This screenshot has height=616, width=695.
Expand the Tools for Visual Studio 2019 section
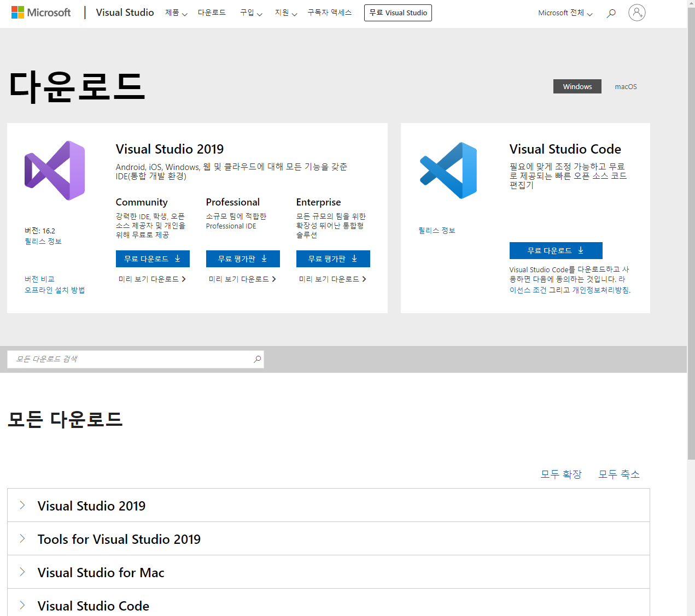(119, 538)
